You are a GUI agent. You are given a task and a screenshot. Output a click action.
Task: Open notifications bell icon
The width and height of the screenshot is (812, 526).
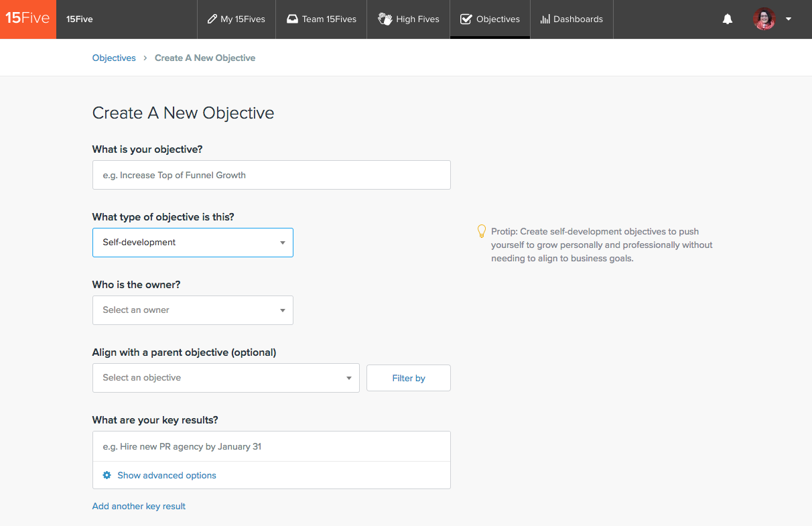(x=728, y=19)
